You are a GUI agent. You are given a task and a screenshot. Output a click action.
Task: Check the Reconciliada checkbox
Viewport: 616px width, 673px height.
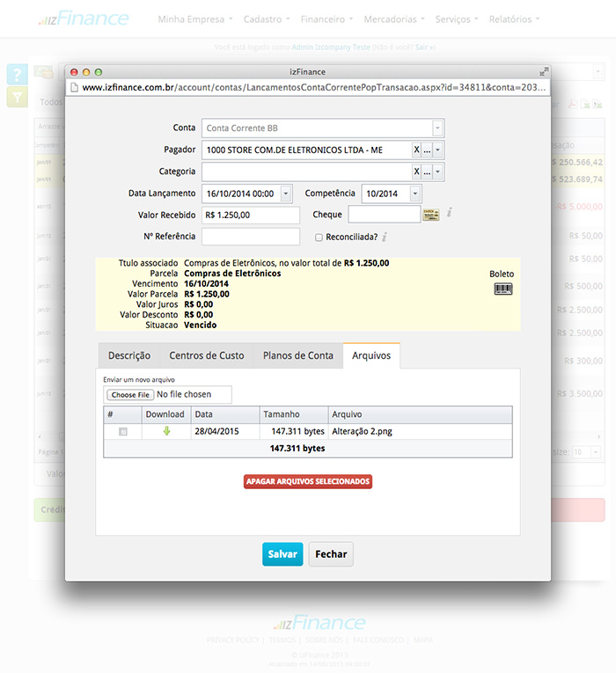click(x=319, y=237)
